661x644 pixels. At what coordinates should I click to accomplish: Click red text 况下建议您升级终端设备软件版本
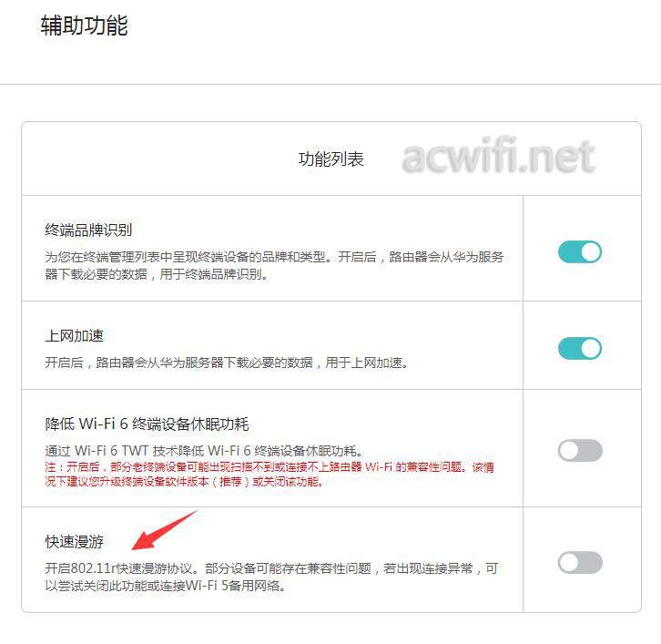(x=184, y=481)
